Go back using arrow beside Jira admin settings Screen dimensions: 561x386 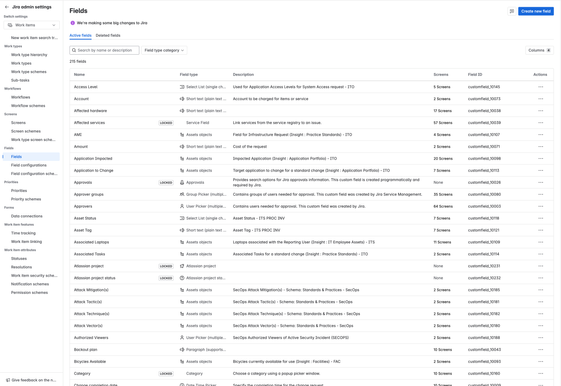[x=6, y=7]
